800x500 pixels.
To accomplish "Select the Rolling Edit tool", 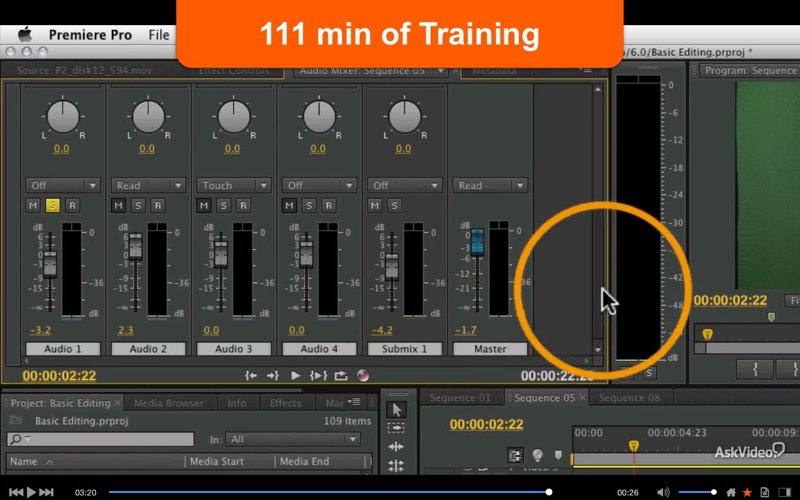I will 396,465.
